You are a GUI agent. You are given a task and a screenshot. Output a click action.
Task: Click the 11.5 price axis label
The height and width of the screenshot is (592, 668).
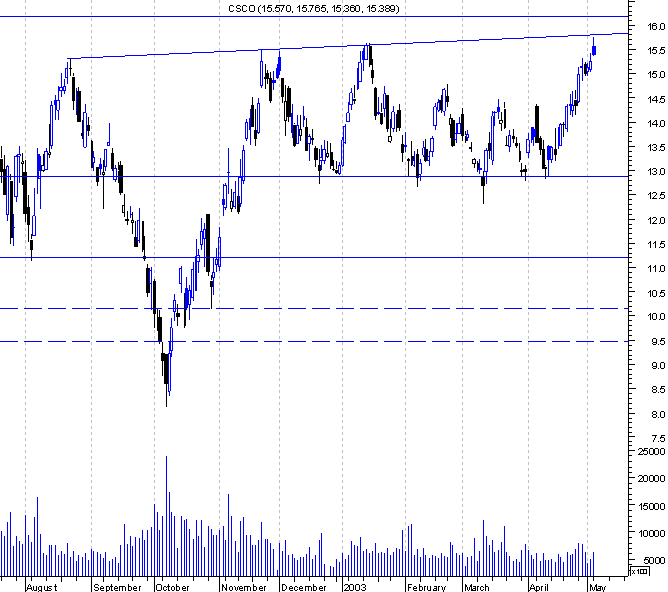pyautogui.click(x=656, y=245)
